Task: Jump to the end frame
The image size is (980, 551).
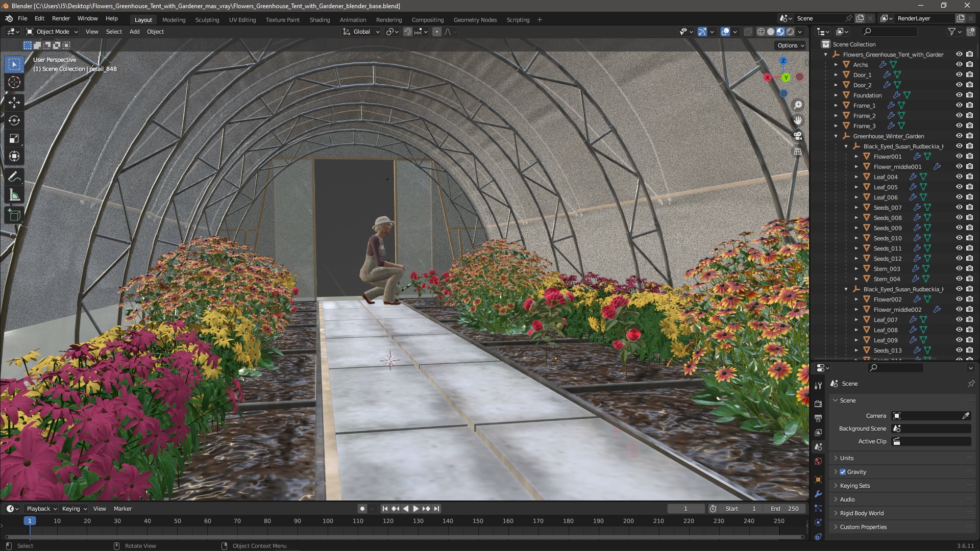Action: click(437, 509)
